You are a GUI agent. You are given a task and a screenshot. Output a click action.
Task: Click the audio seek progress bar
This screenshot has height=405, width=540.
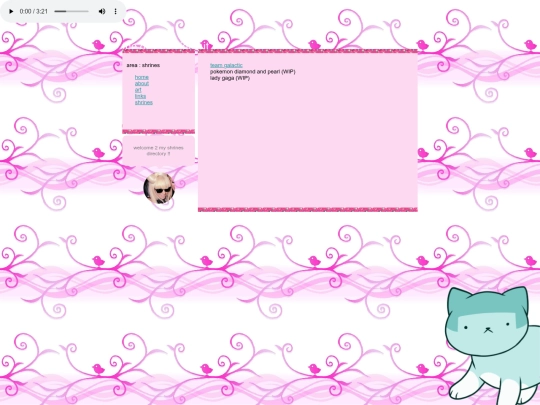coord(72,11)
